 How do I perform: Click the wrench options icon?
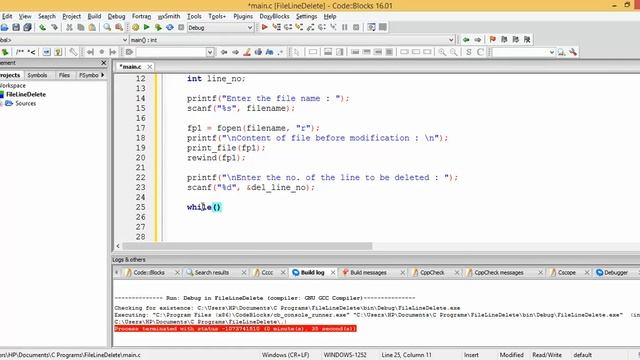tap(573, 52)
